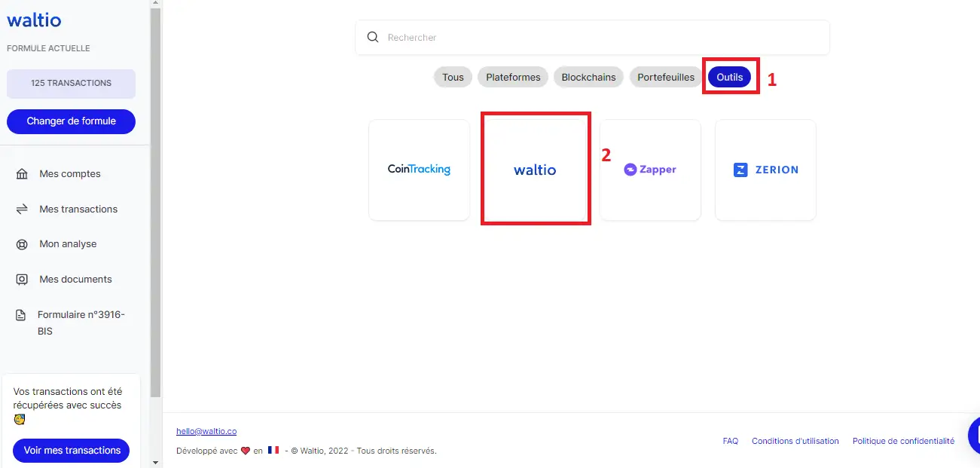Show the Blockchains category
This screenshot has height=468, width=980.
click(x=588, y=78)
